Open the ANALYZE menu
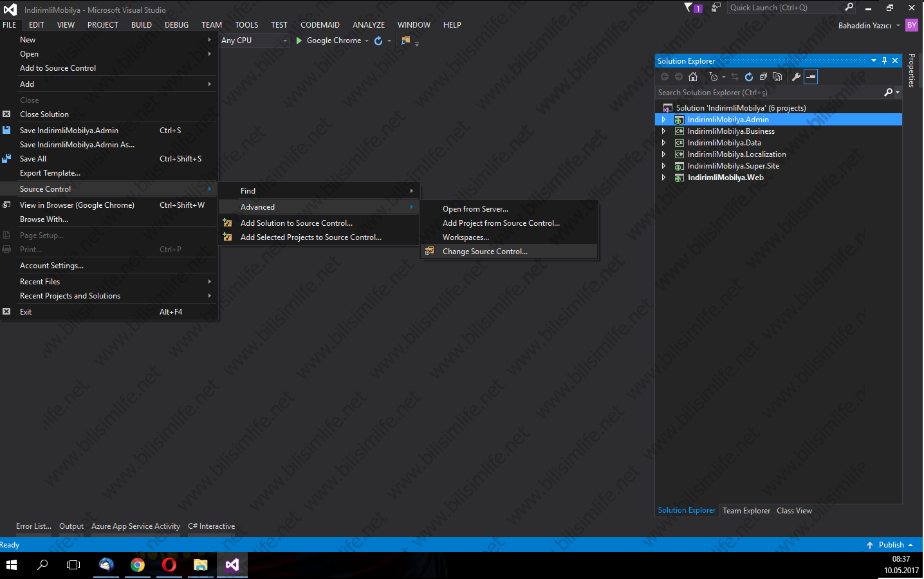 369,25
